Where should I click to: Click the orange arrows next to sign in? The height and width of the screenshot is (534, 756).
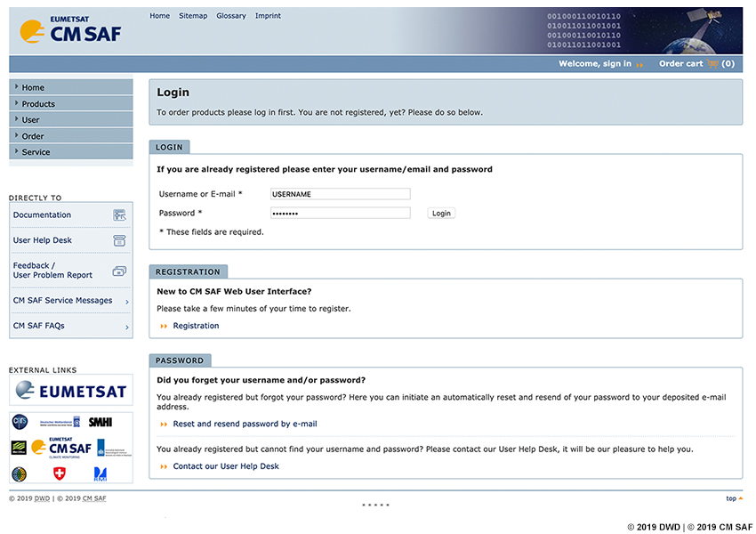pos(639,65)
